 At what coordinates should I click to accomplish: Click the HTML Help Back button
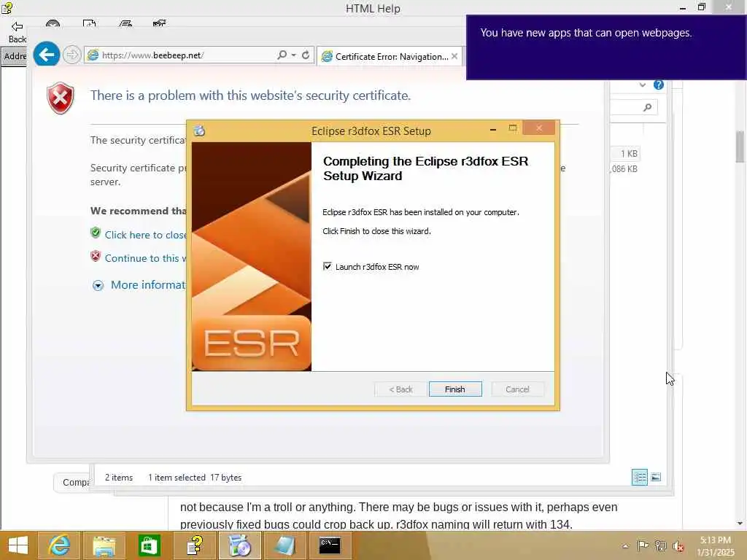click(18, 32)
